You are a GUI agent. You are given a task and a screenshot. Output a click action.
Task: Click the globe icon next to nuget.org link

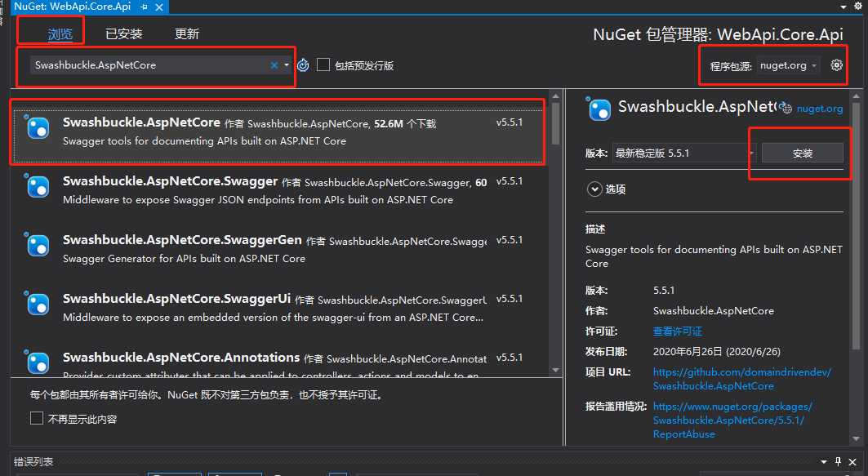pyautogui.click(x=786, y=109)
